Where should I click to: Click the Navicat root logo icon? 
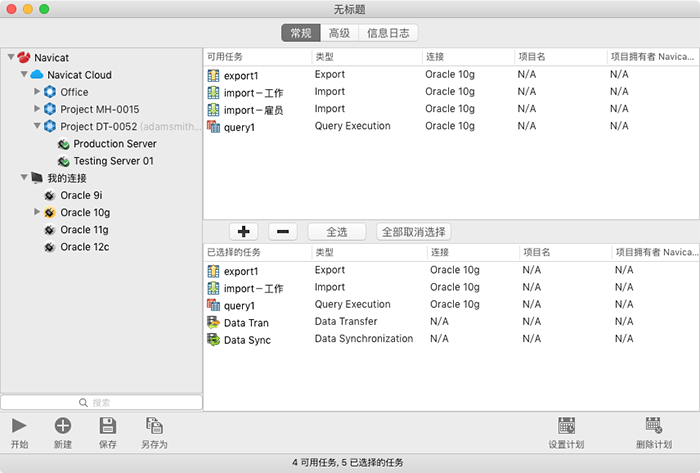pyautogui.click(x=24, y=58)
